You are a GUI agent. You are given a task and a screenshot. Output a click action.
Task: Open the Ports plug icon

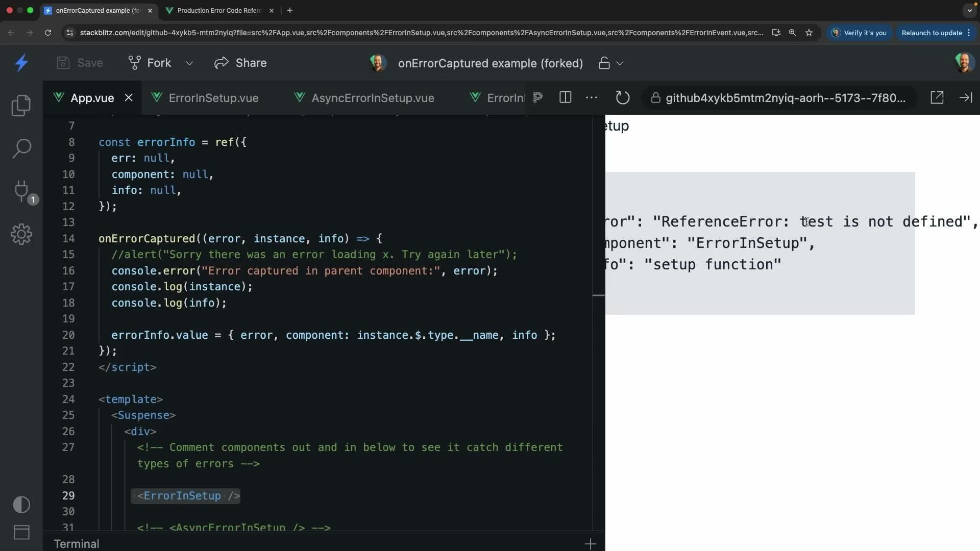coord(21,190)
